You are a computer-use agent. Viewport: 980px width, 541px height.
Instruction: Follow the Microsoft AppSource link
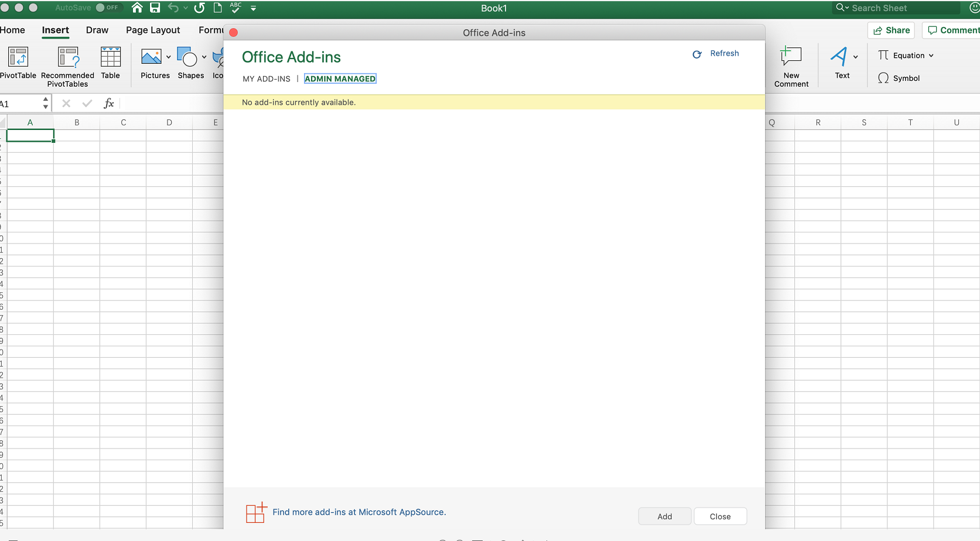coord(359,512)
